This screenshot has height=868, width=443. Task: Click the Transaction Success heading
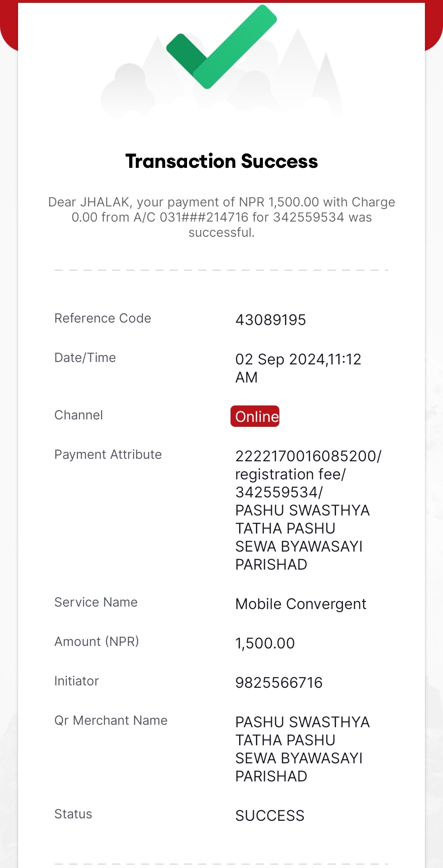[221, 161]
